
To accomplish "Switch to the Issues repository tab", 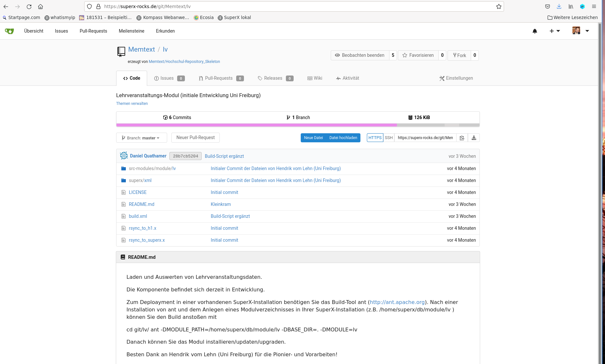I will [169, 78].
